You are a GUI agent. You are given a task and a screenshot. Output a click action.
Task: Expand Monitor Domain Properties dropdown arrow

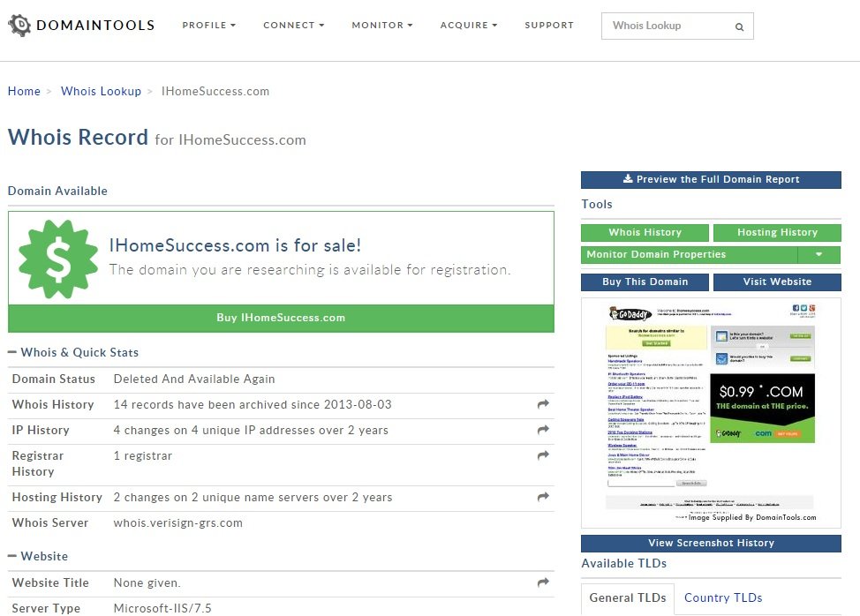pyautogui.click(x=819, y=254)
